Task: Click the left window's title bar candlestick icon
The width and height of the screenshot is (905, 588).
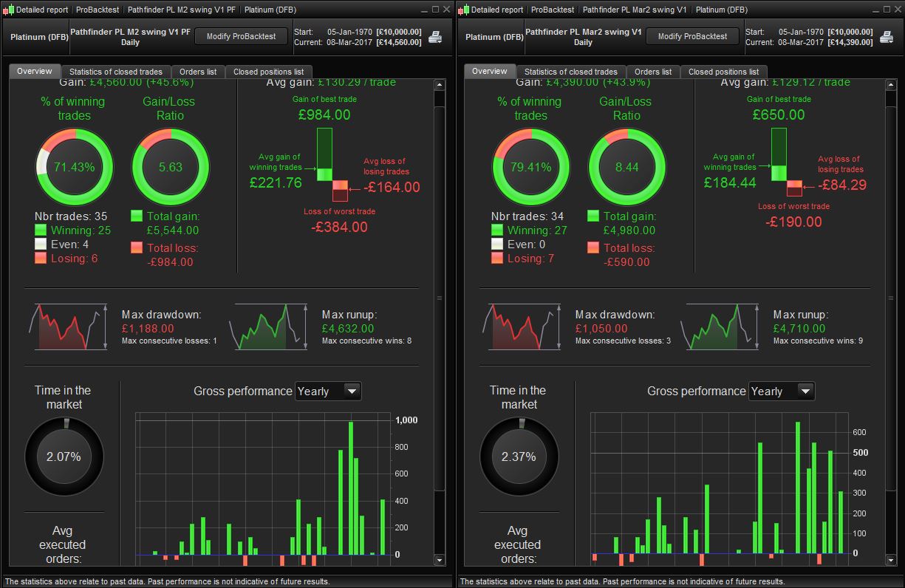Action: point(8,10)
